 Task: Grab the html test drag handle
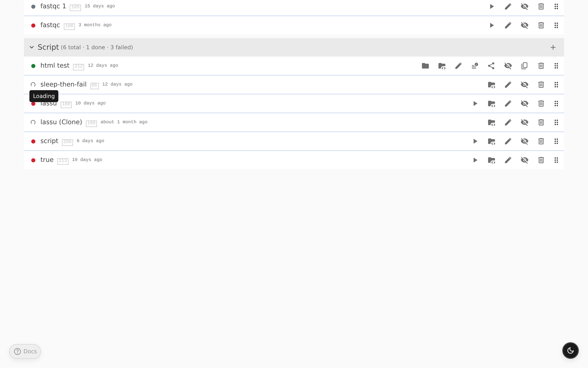point(556,66)
